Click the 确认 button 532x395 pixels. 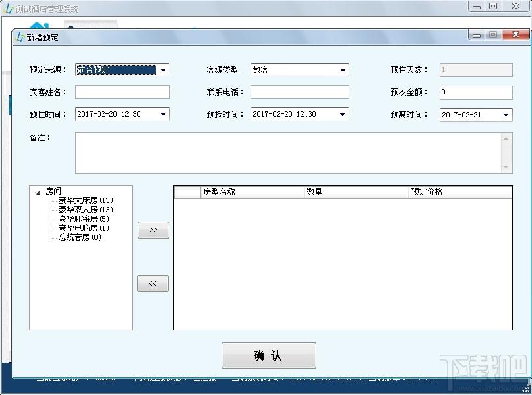269,355
